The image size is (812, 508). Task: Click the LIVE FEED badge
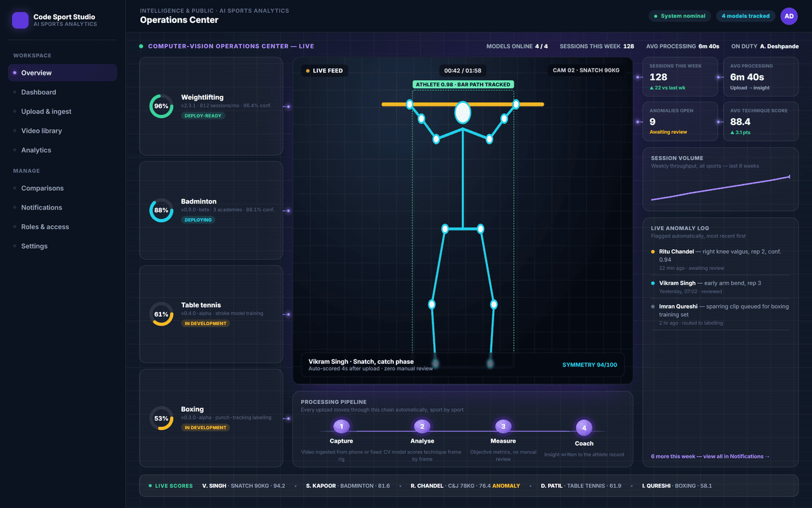point(324,70)
